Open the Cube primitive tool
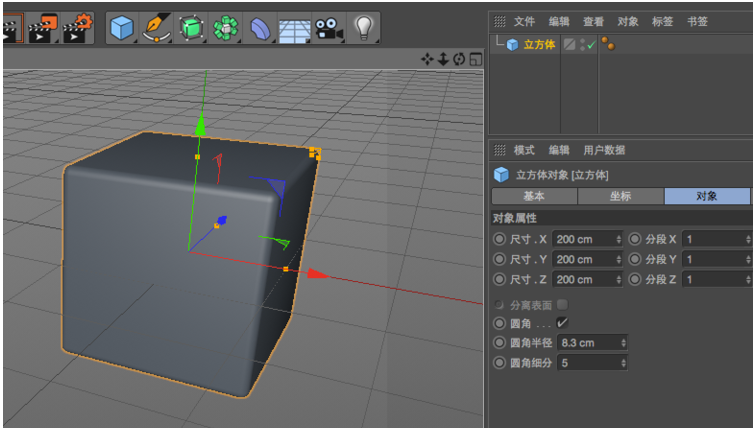This screenshot has width=753, height=428. pyautogui.click(x=121, y=27)
